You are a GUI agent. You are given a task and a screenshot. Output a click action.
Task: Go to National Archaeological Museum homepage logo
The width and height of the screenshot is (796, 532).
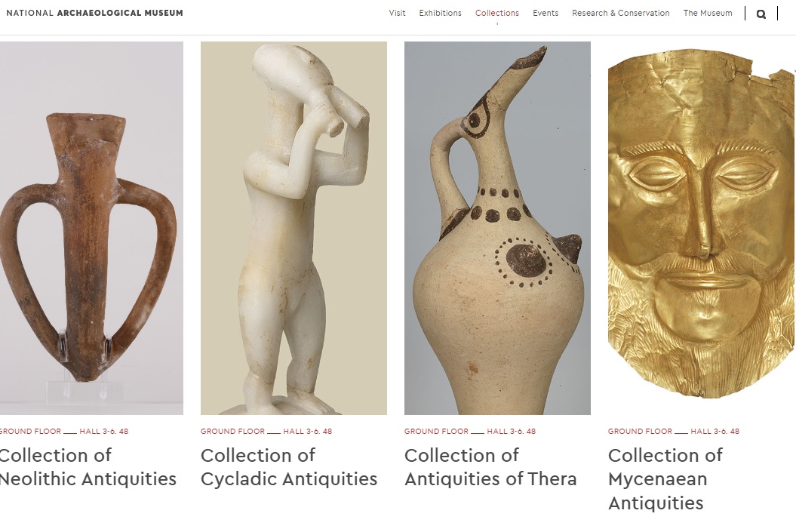click(x=94, y=13)
